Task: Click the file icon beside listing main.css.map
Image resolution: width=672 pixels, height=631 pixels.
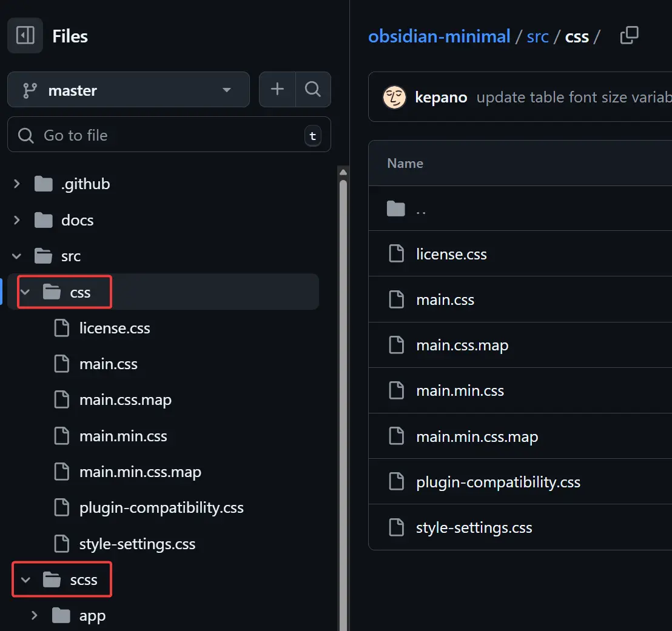Action: (x=396, y=345)
